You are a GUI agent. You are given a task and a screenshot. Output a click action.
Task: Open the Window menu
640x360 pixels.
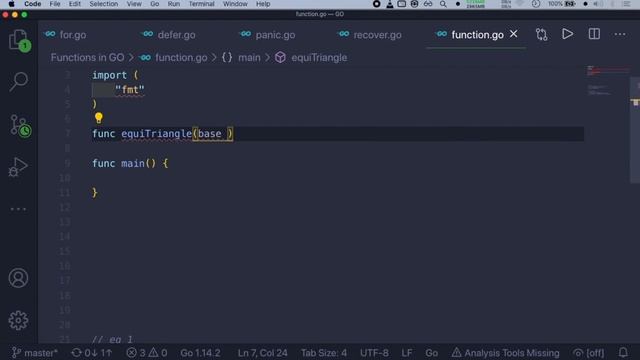(x=235, y=4)
